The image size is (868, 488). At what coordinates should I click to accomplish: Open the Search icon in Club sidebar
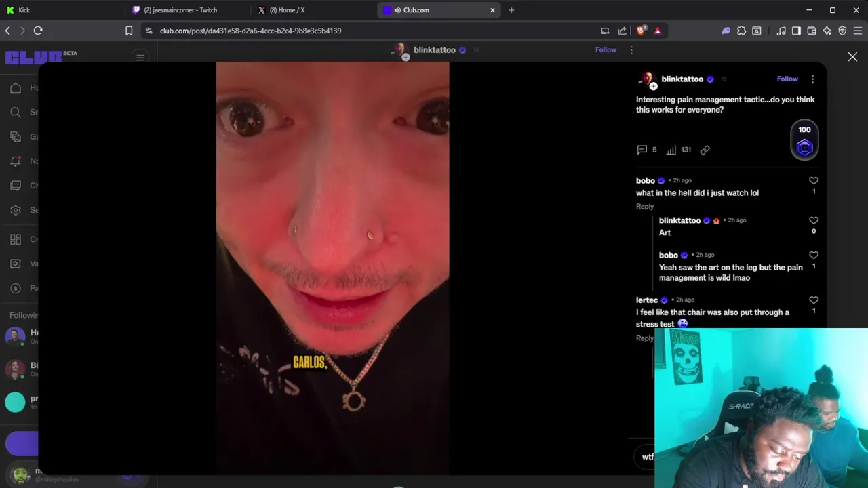pyautogui.click(x=16, y=112)
